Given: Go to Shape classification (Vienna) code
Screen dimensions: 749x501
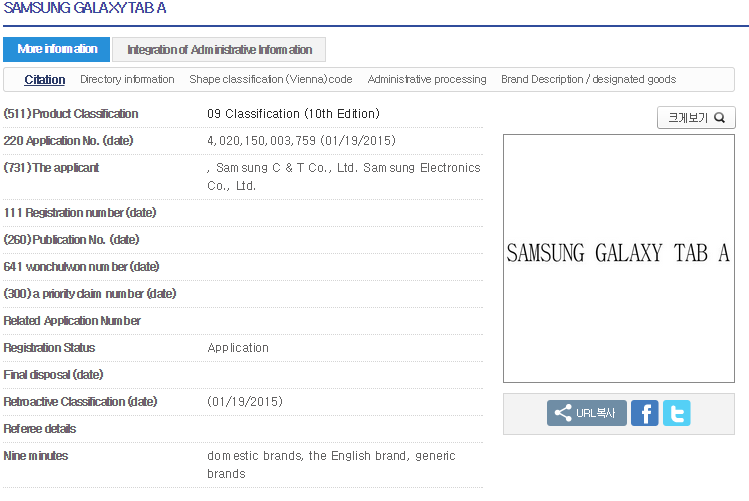Looking at the screenshot, I should [271, 79].
